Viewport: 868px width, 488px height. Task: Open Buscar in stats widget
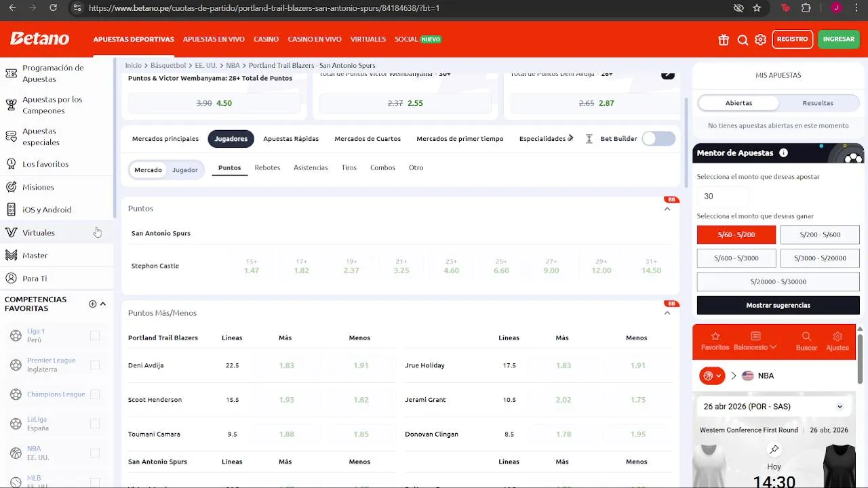pyautogui.click(x=806, y=341)
